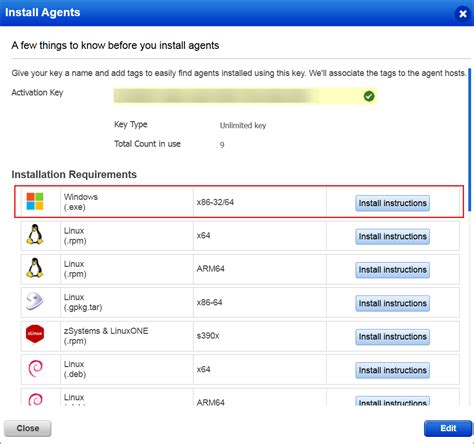This screenshot has width=474, height=444.
Task: Click the 'x86-32/64' architecture cell
Action: click(x=260, y=202)
